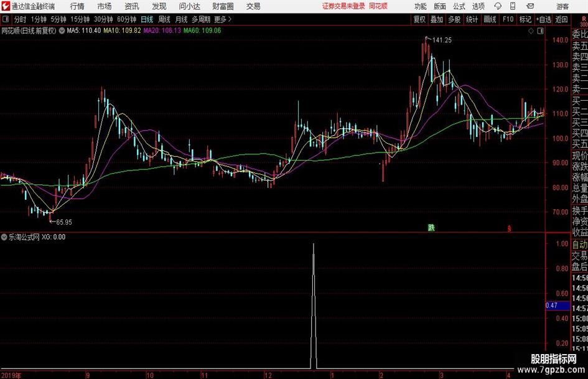
Task: Click the diamond icon at chart top right
Action: tap(531, 31)
